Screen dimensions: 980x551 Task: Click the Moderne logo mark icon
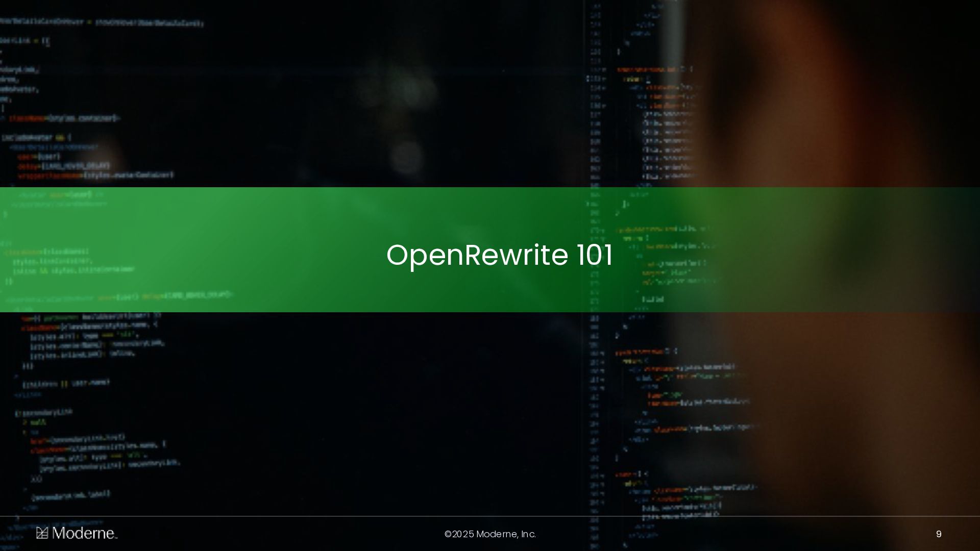(42, 533)
